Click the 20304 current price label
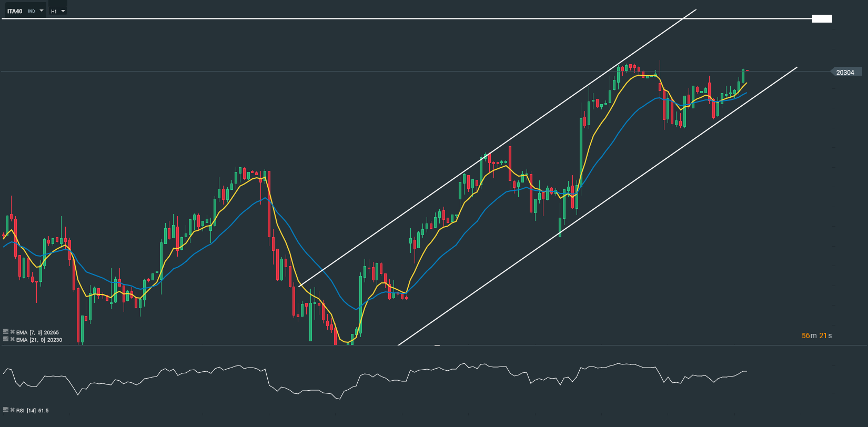The height and width of the screenshot is (427, 868). [845, 72]
